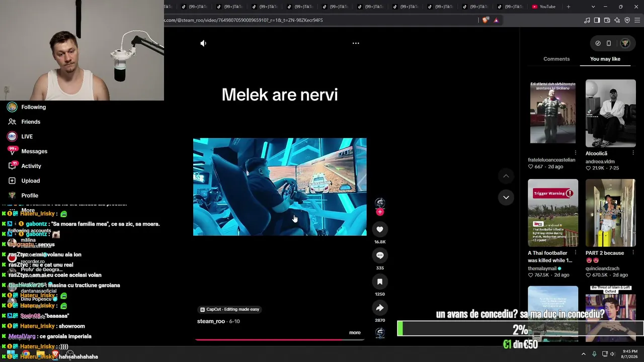
Task: Open the Upload page
Action: point(30,180)
